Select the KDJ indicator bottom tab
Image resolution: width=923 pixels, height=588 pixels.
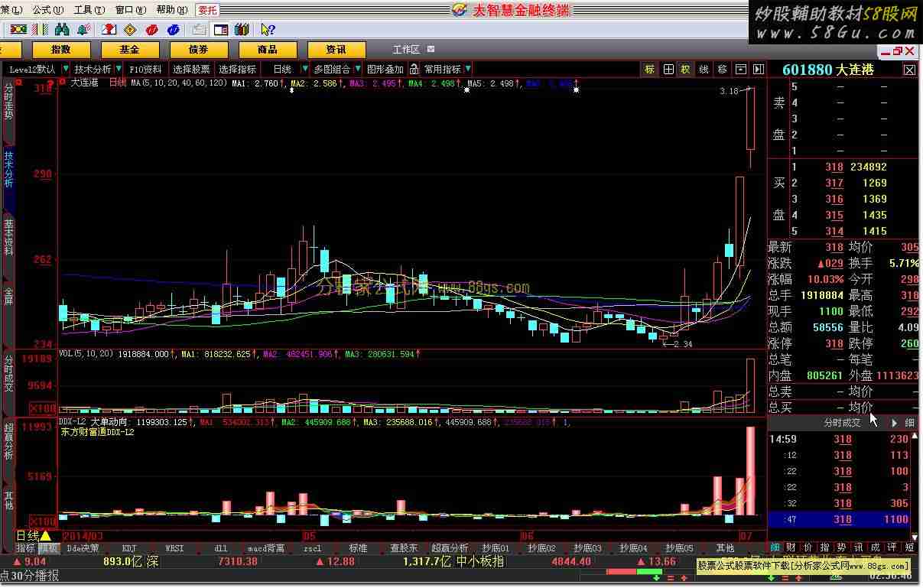pos(129,548)
